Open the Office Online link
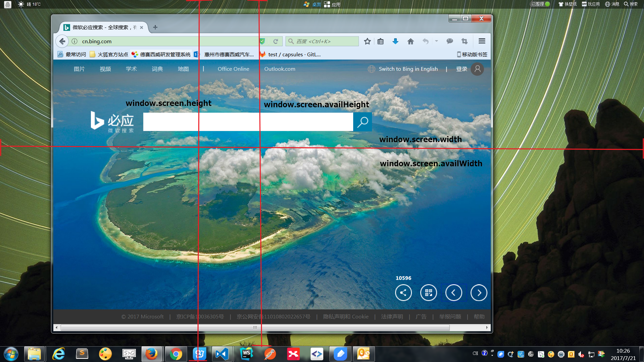Viewport: 644px width, 362px height. 233,69
